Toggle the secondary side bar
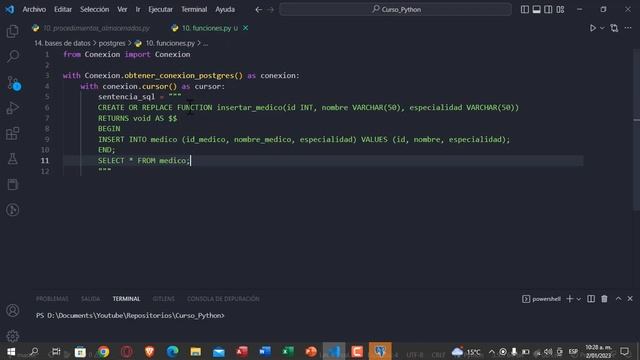Screen dimensions: 640x360 click(x=548, y=9)
